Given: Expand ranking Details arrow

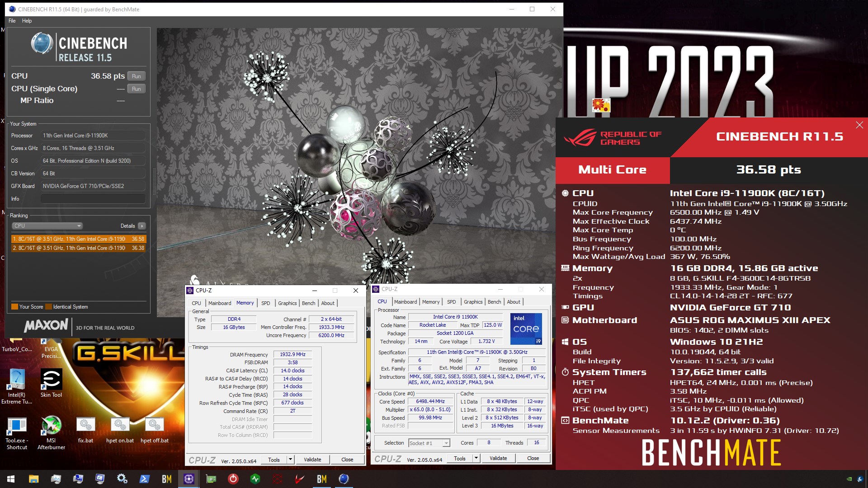Looking at the screenshot, I should (142, 226).
